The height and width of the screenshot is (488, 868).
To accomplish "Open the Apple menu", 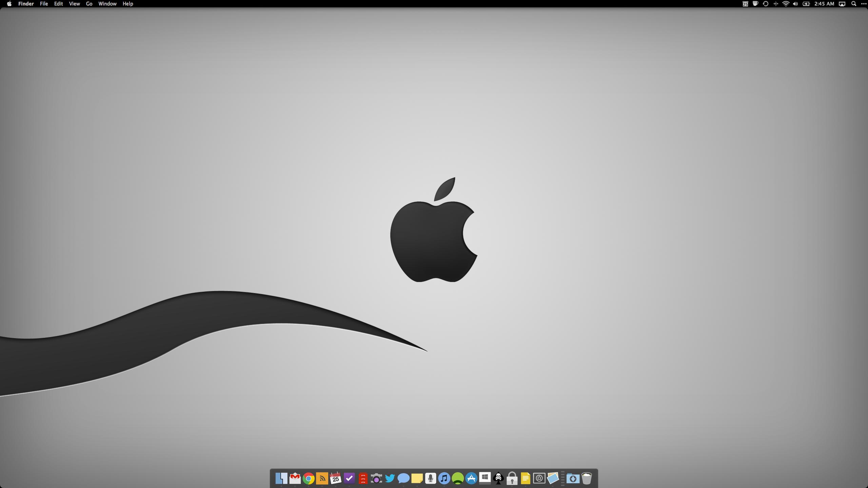I will coord(9,4).
